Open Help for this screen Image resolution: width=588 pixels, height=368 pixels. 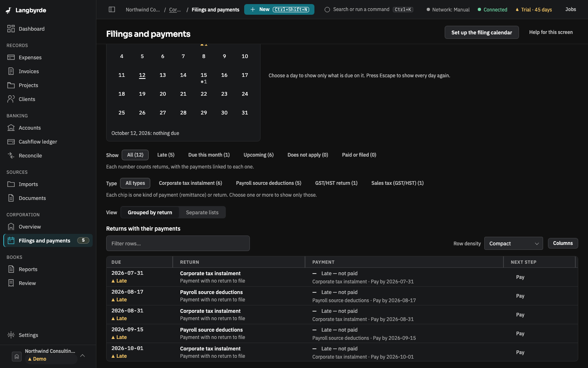pyautogui.click(x=551, y=32)
